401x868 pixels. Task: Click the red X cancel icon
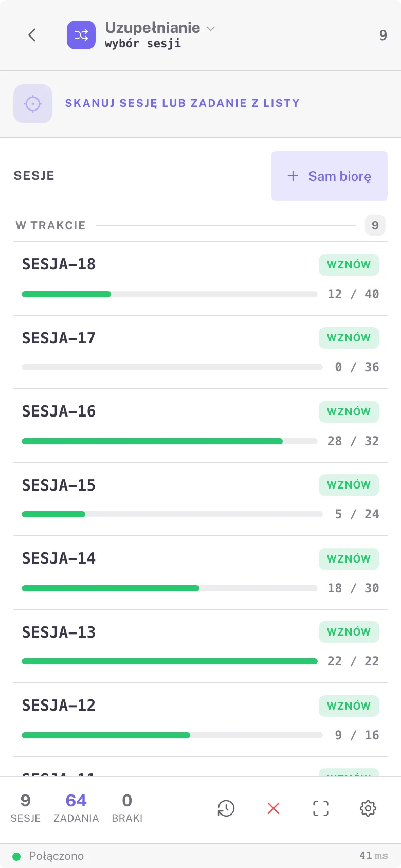pyautogui.click(x=274, y=808)
